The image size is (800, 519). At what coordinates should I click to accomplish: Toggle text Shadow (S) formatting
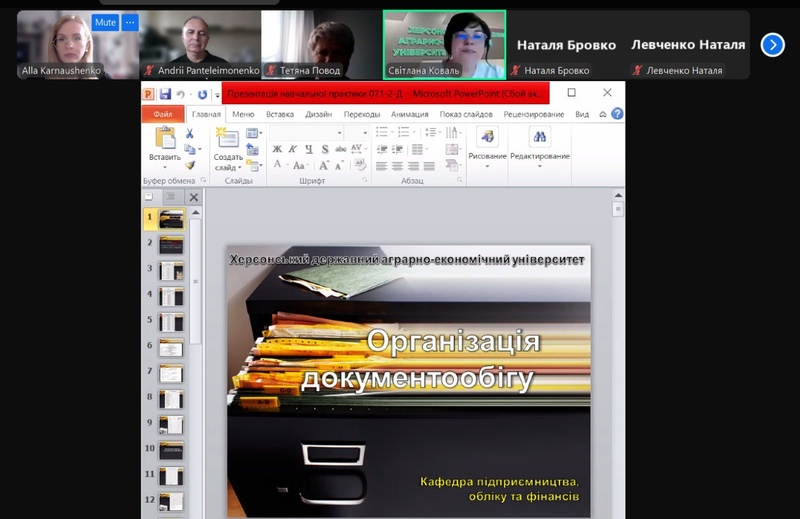point(325,149)
